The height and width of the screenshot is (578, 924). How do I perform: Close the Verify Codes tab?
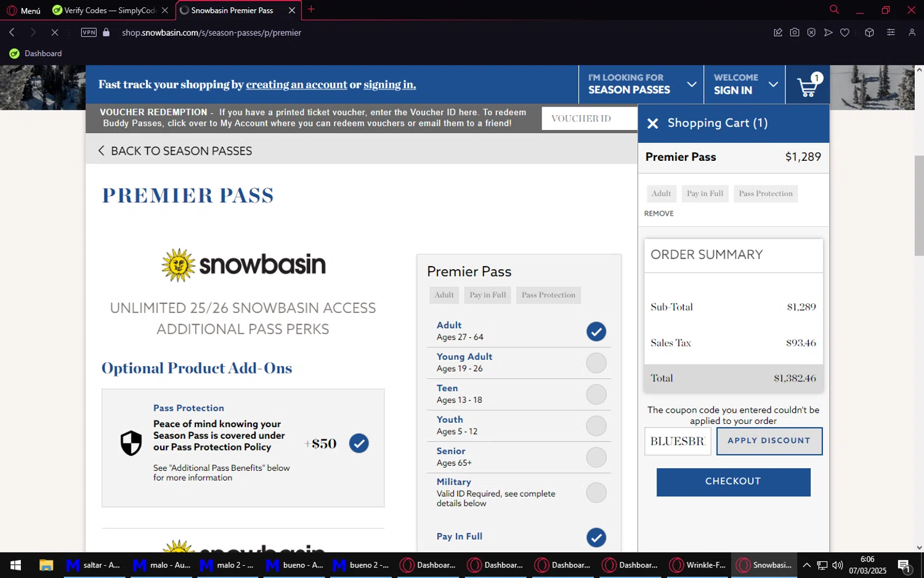point(164,10)
